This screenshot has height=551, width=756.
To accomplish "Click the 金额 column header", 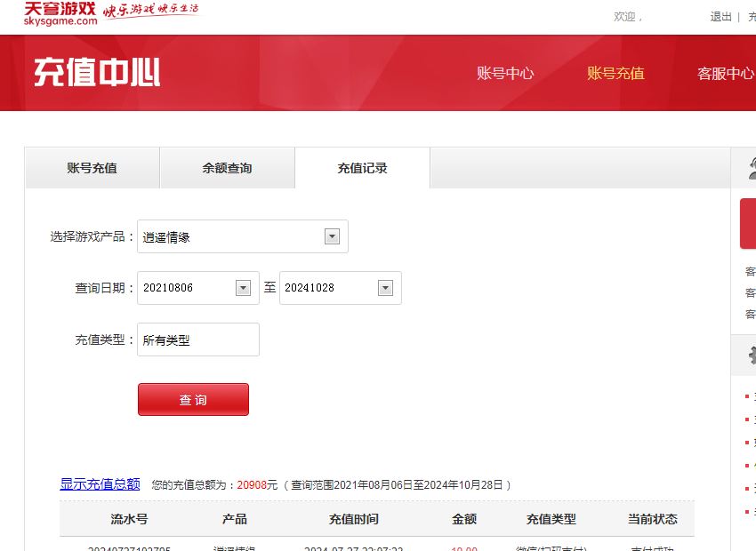I will pos(464,519).
